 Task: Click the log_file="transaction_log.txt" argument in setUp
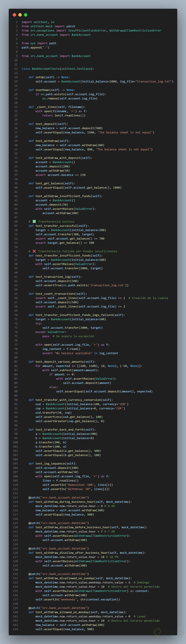tap(146, 81)
